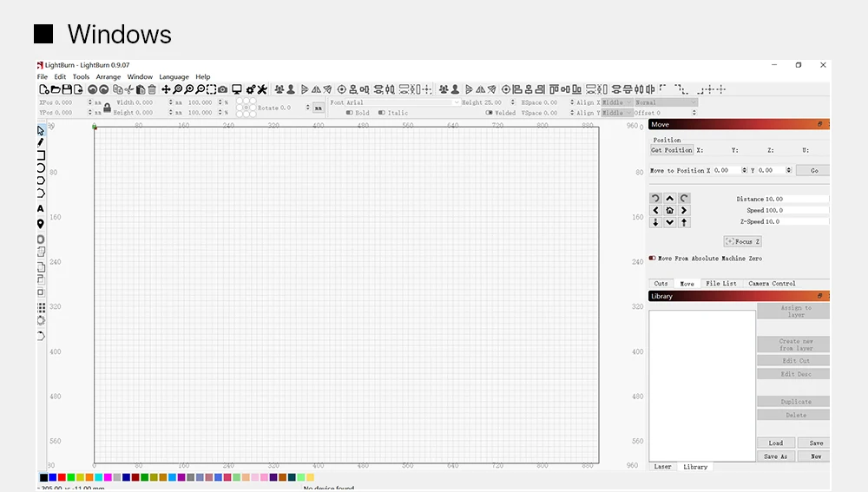Click the font Height spinner arrows
Image resolution: width=868 pixels, height=492 pixels.
pos(513,102)
